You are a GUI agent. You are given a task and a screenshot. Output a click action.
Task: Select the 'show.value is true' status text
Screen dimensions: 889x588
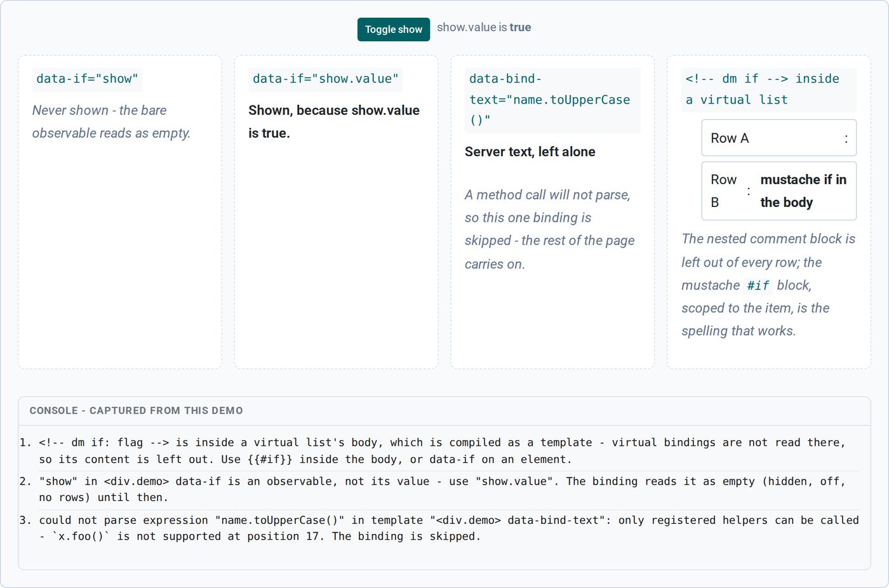484,27
